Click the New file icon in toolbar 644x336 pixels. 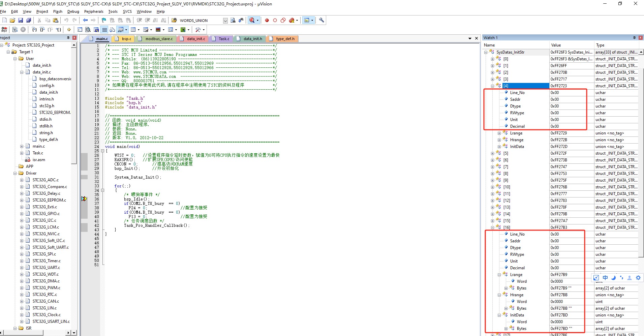(x=4, y=20)
